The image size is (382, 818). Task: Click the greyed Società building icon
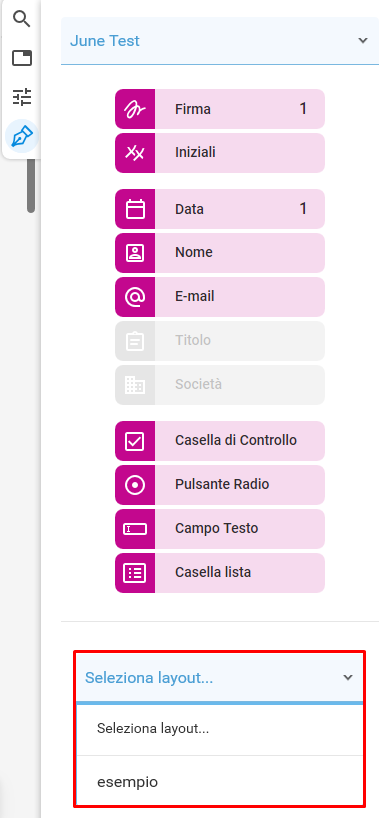pos(135,385)
